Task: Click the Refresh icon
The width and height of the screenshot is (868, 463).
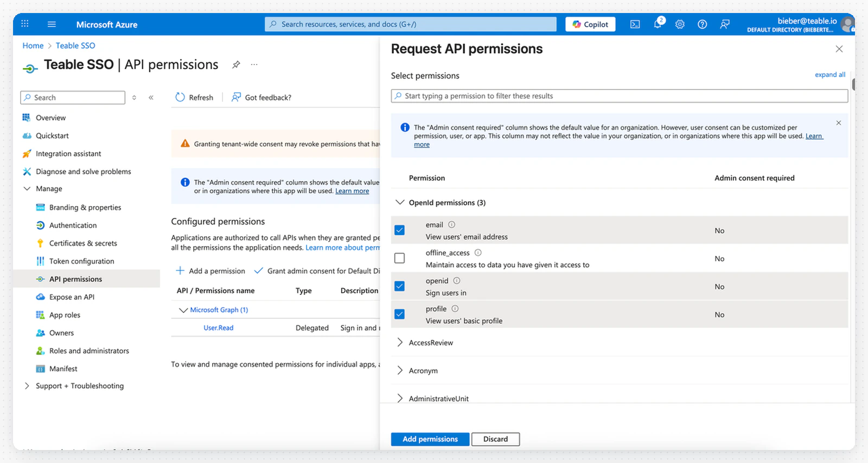Action: pyautogui.click(x=180, y=97)
